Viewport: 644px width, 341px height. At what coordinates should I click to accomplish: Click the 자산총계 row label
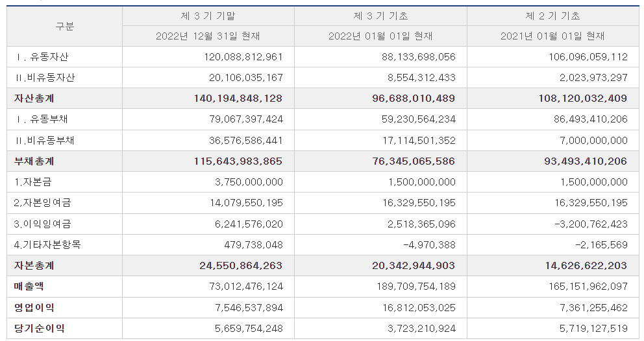pyautogui.click(x=34, y=99)
